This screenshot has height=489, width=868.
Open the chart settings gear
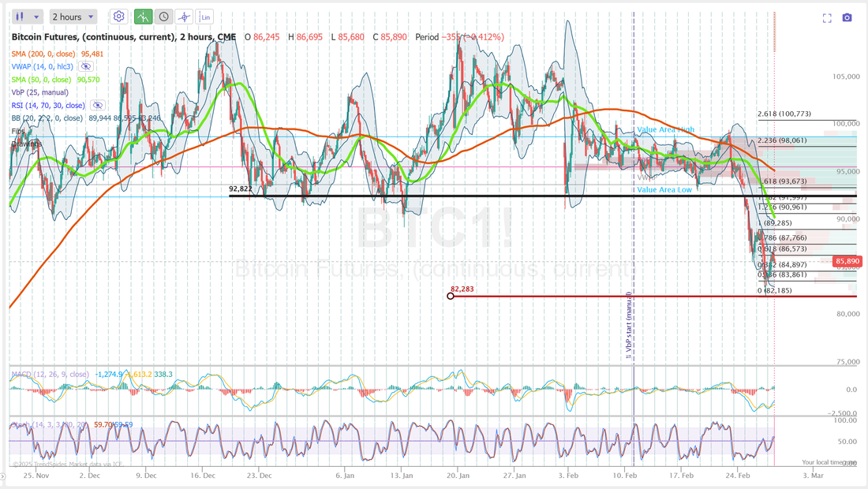coord(118,17)
